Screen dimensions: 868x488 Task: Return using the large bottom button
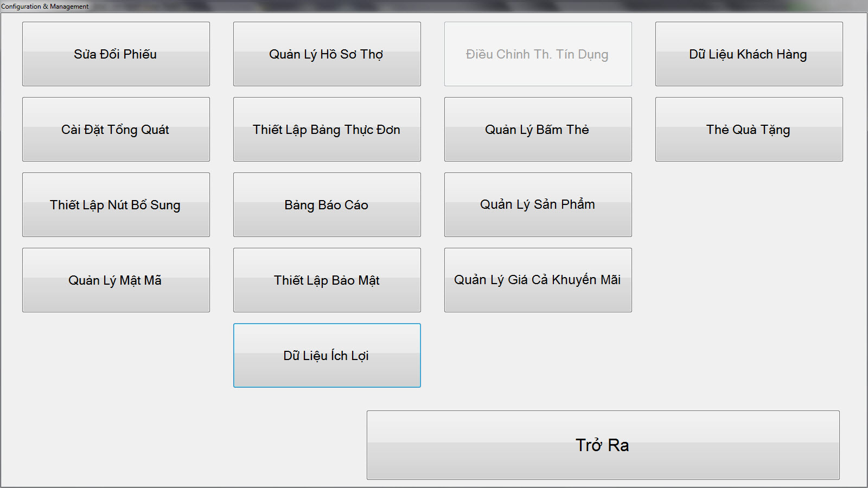point(603,445)
